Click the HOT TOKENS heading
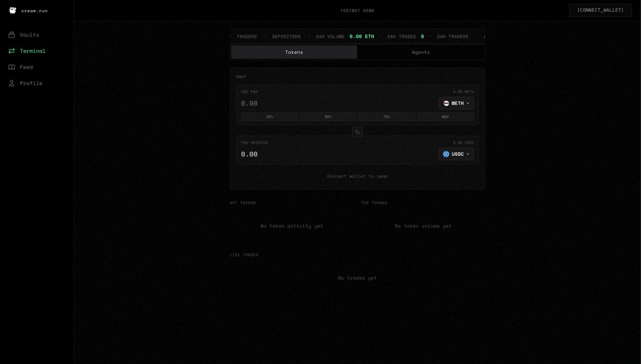Screen dimensions: 641x364 [x=243, y=203]
